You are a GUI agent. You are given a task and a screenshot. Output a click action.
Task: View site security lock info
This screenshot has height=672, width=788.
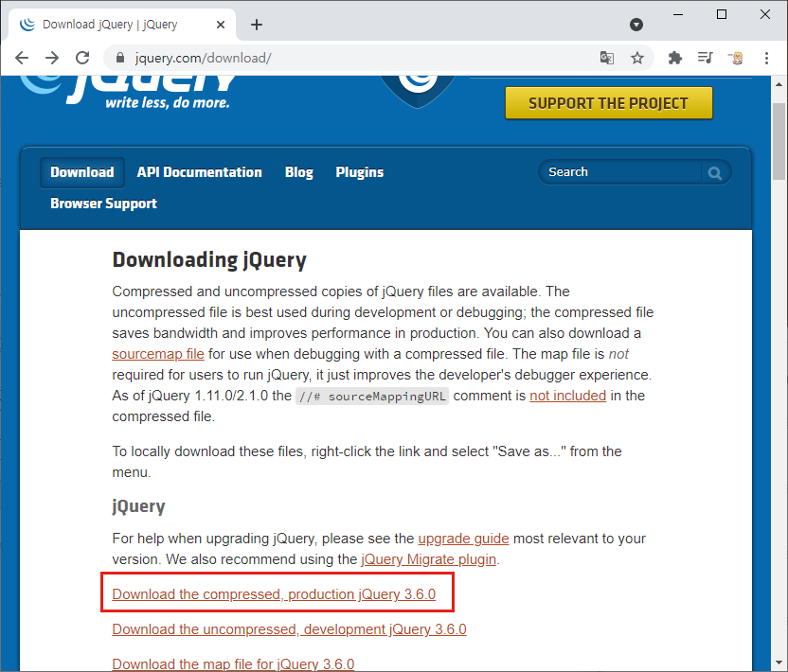[x=119, y=58]
